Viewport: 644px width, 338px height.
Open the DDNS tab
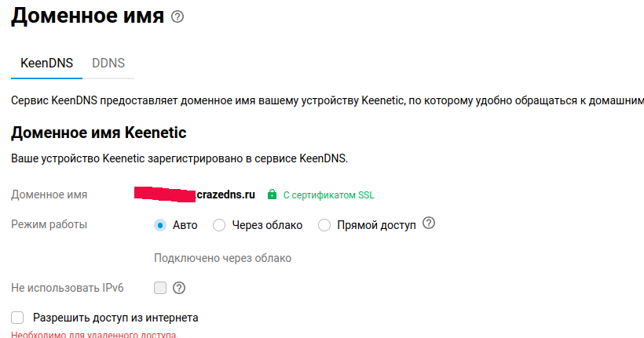pyautogui.click(x=108, y=63)
